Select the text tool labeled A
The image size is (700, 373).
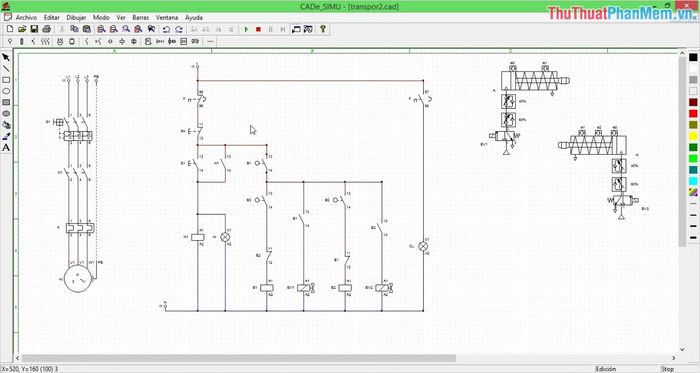[6, 148]
